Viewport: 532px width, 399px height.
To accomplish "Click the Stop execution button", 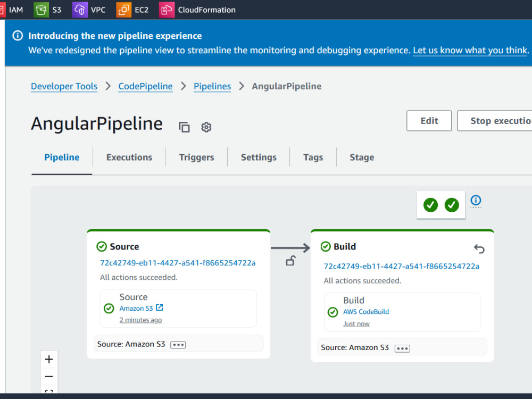I will [x=495, y=121].
